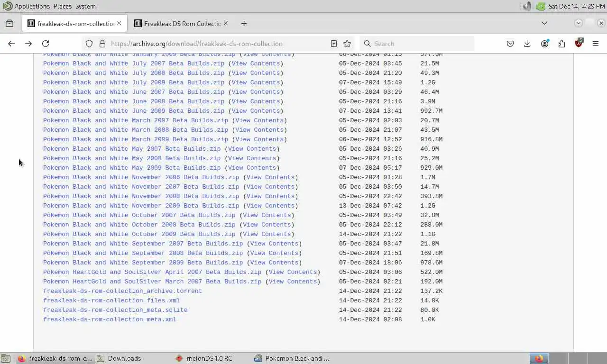Open the Places menu
607x364 pixels.
(x=63, y=6)
